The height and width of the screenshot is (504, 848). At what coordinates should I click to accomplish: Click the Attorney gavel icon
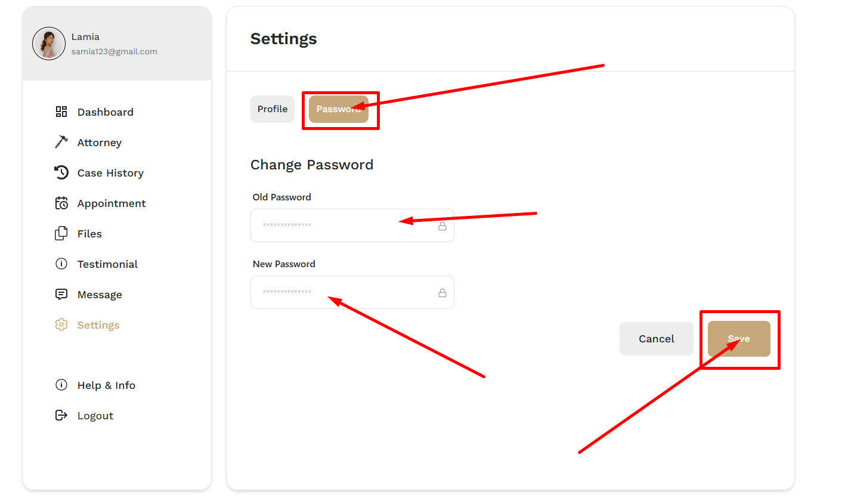click(61, 142)
